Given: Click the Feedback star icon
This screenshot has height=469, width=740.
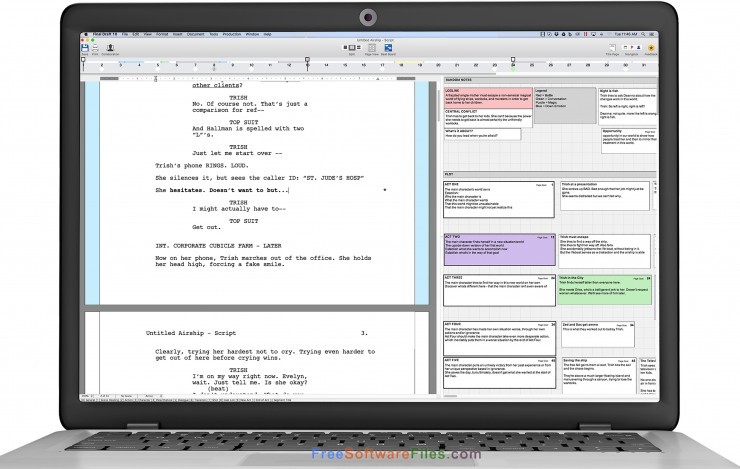Looking at the screenshot, I should [651, 48].
